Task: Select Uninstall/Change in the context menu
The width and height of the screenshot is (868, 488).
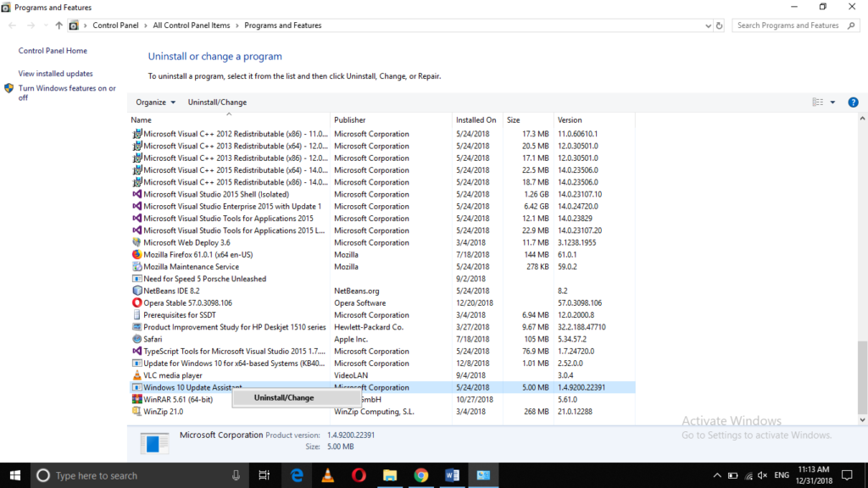Action: click(x=297, y=398)
